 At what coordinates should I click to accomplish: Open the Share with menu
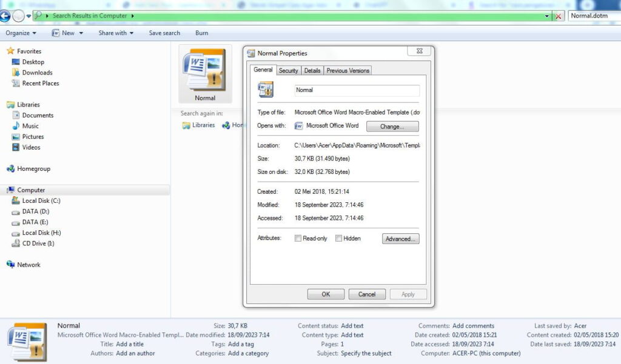[116, 33]
